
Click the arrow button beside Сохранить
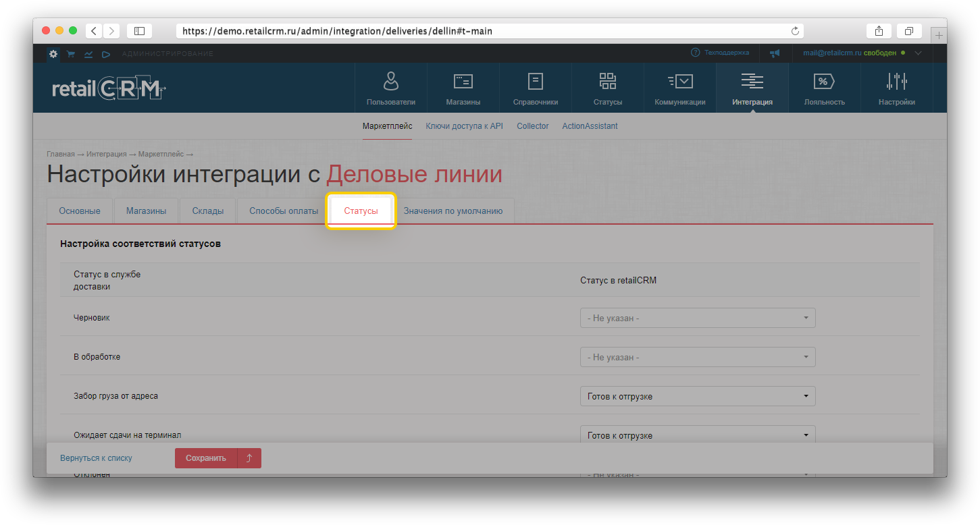click(249, 458)
